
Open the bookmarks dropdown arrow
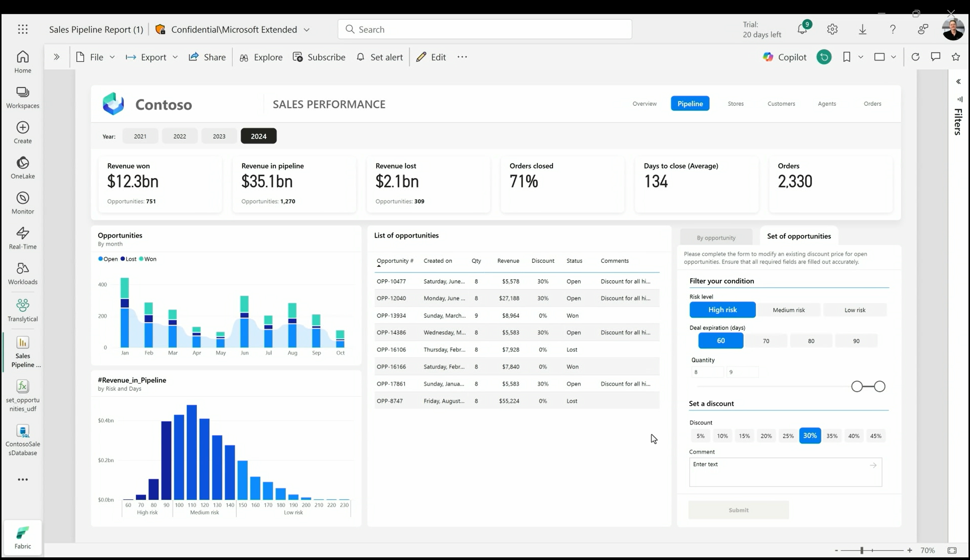click(861, 57)
